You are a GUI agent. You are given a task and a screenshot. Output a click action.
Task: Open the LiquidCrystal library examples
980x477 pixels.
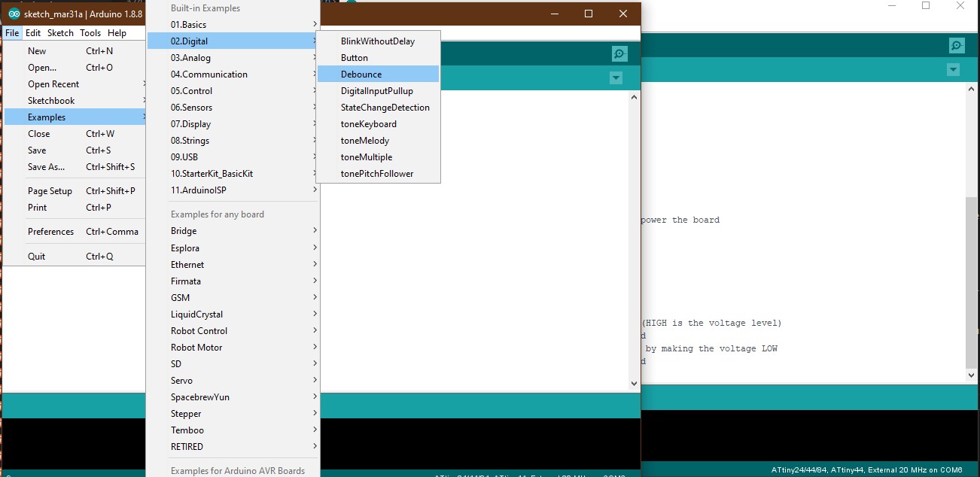point(233,314)
